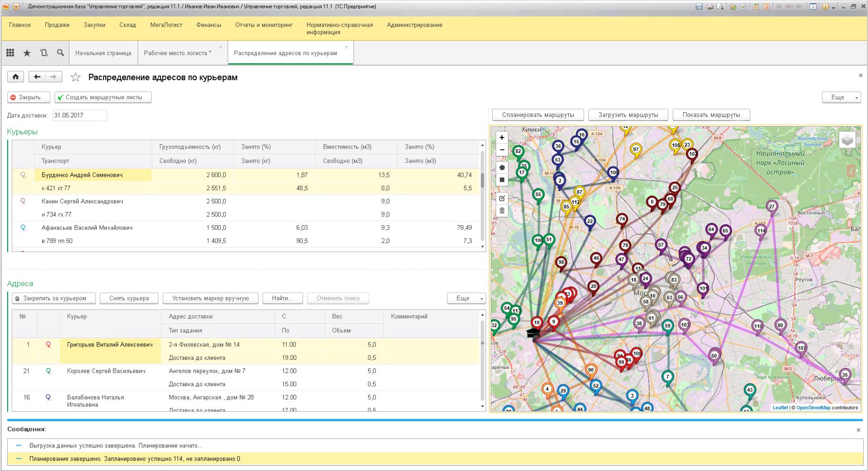Open the OpenStreetMap attribution link
The width and height of the screenshot is (868, 471).
pos(813,408)
